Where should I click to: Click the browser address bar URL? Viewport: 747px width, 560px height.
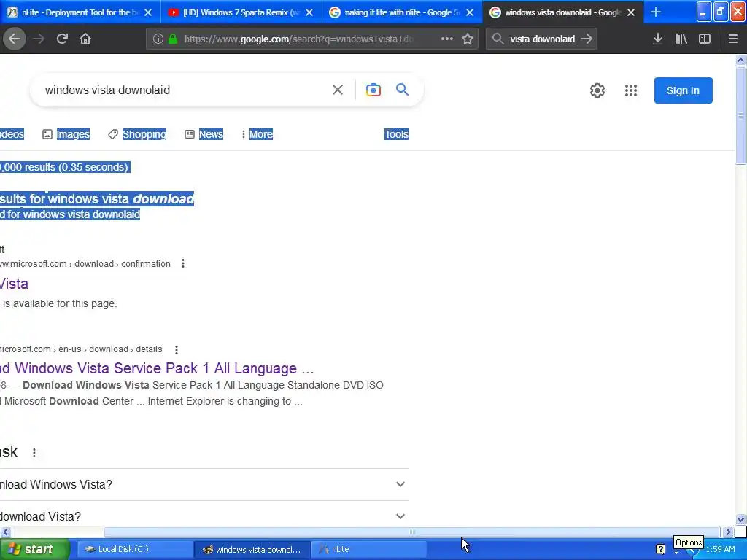[298, 39]
